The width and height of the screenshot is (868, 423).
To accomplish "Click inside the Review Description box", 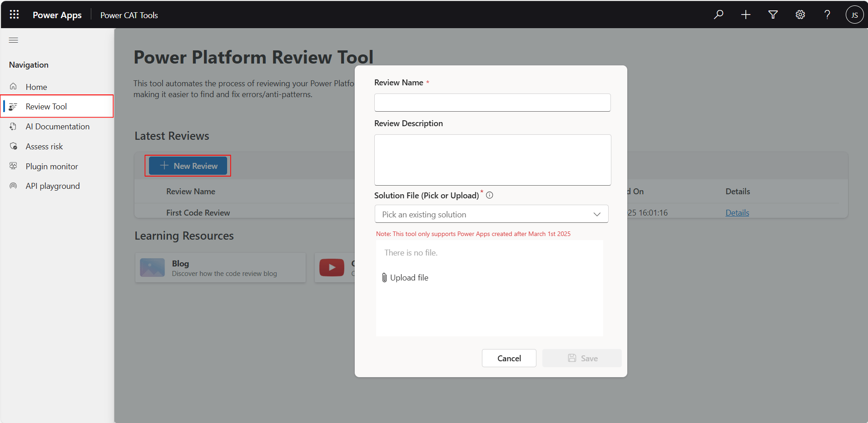I will coord(492,160).
